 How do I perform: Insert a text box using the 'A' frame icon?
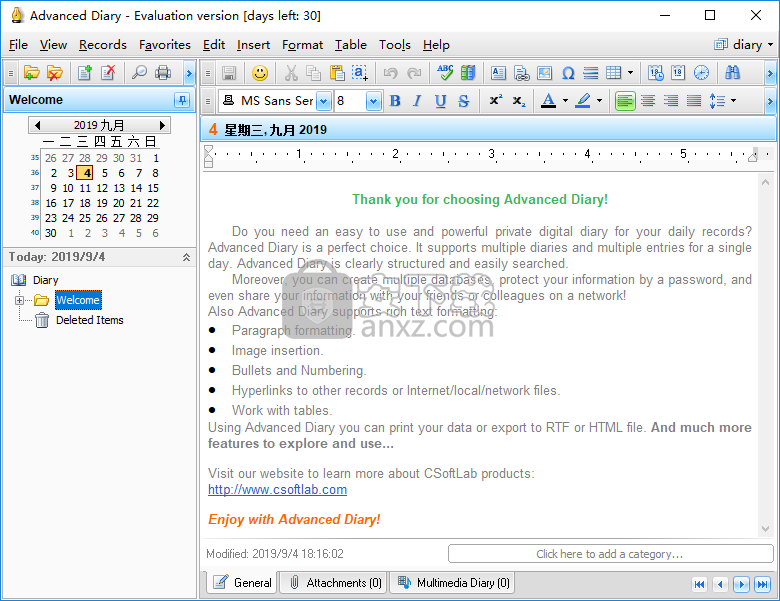pyautogui.click(x=498, y=73)
